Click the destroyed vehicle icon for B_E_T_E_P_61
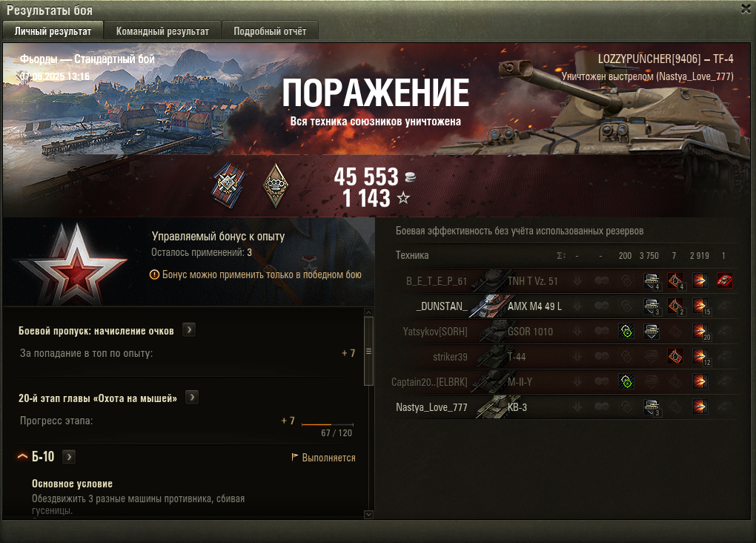Viewport: 756px width, 543px height. 724,280
